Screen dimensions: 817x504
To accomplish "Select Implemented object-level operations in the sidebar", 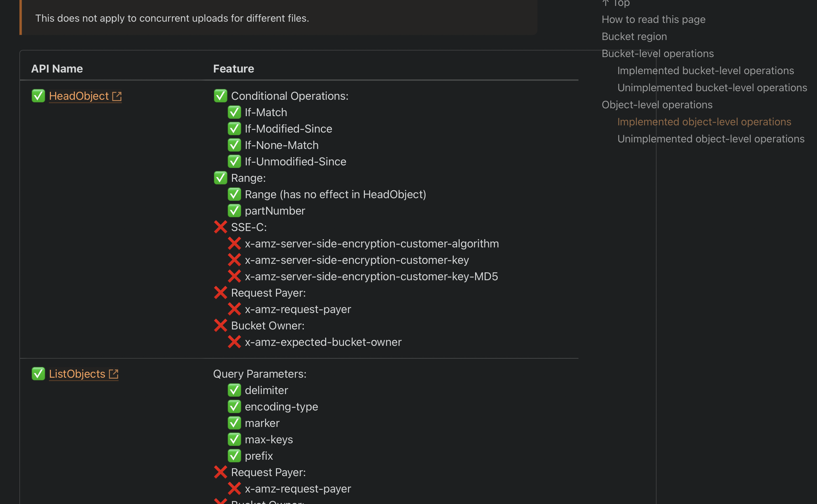I will coord(704,122).
